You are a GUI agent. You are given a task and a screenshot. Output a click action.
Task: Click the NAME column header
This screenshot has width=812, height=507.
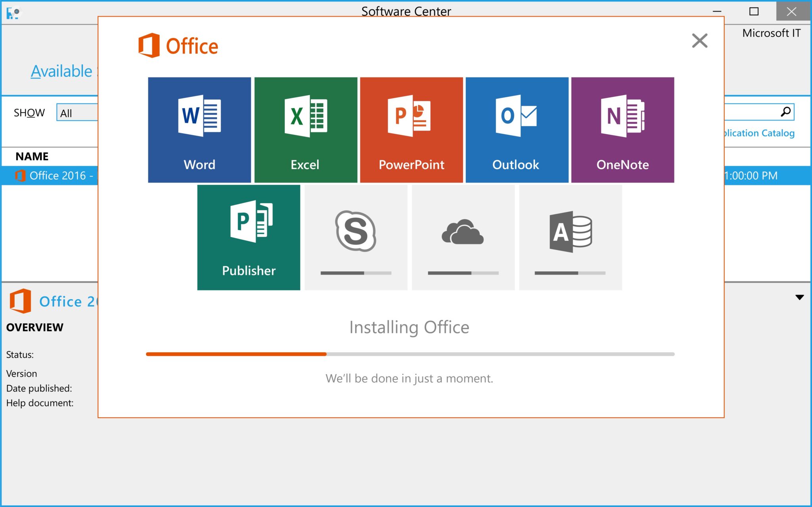point(32,156)
